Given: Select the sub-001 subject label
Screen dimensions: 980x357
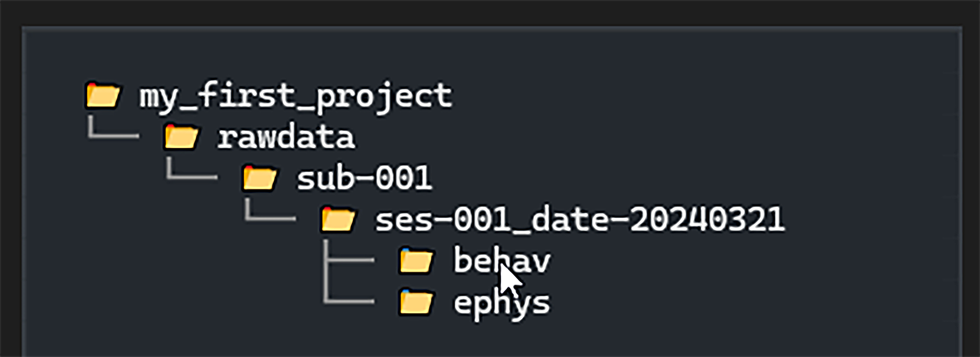Looking at the screenshot, I should click(x=364, y=178).
